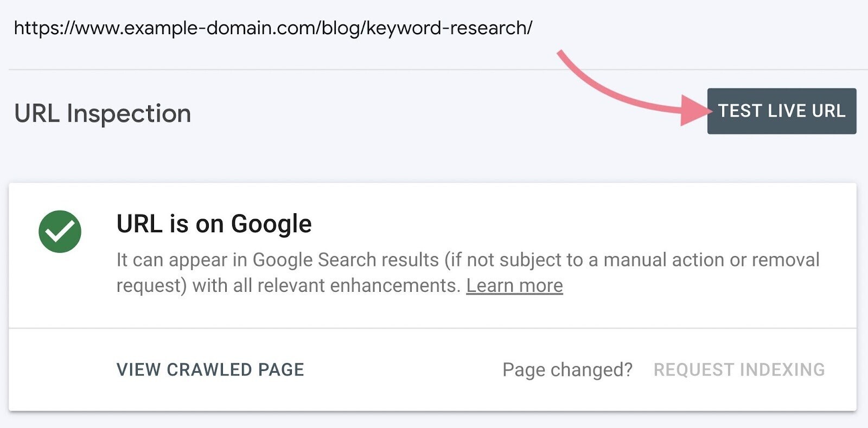This screenshot has width=868, height=428.
Task: Open the Learn more link
Action: 514,285
